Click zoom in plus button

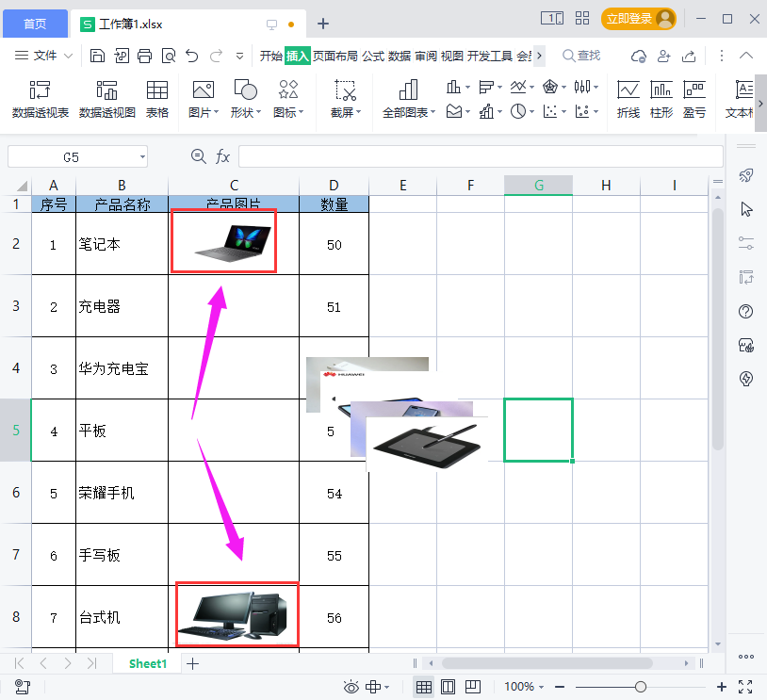click(x=722, y=687)
